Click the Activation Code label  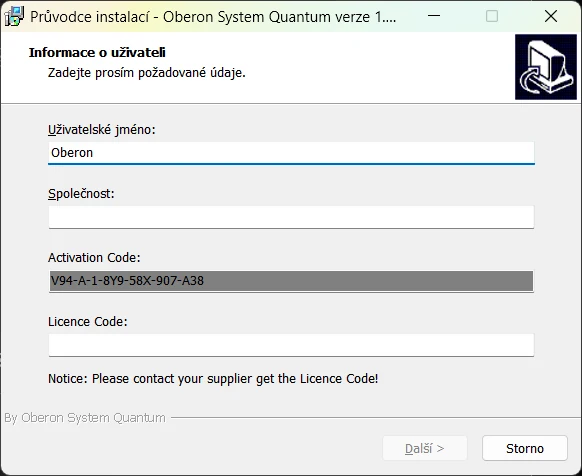click(x=94, y=258)
